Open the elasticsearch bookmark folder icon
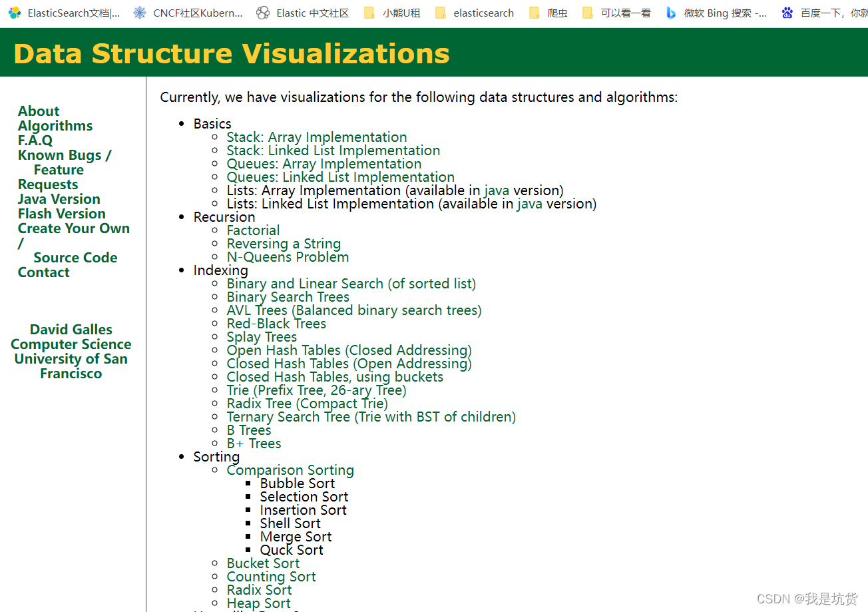Viewport: 868px width, 612px height. (440, 13)
